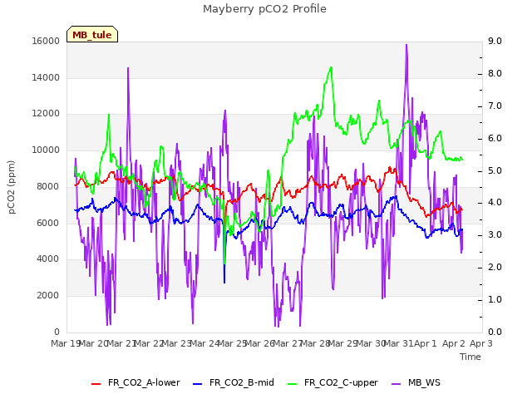Click the Mar 19 date tick label

tap(65, 343)
